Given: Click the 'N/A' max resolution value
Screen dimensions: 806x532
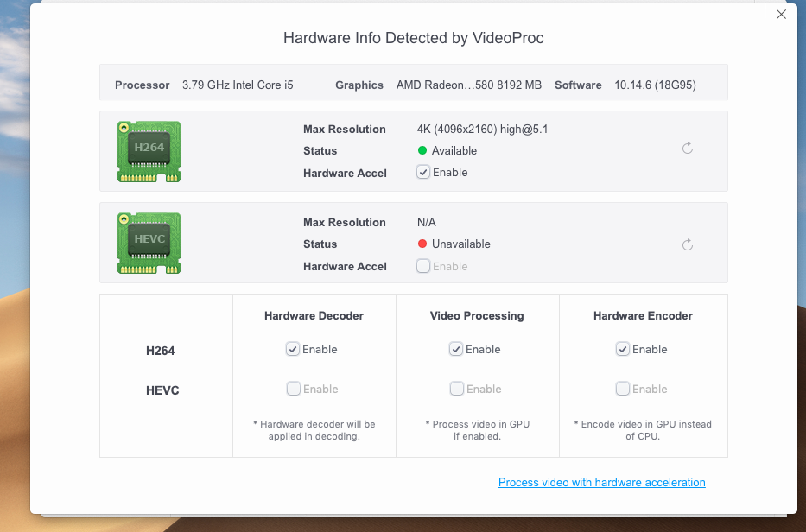Looking at the screenshot, I should tap(426, 222).
